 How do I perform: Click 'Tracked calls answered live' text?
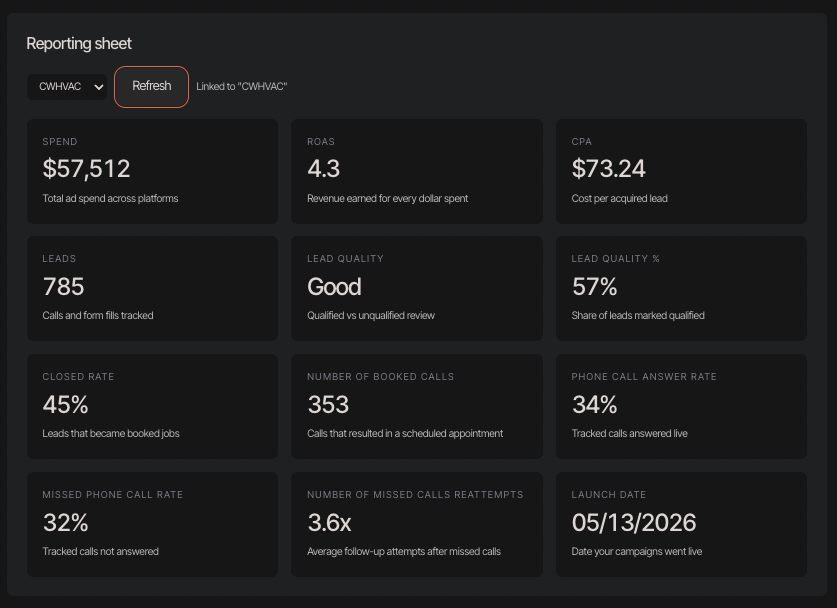[629, 433]
